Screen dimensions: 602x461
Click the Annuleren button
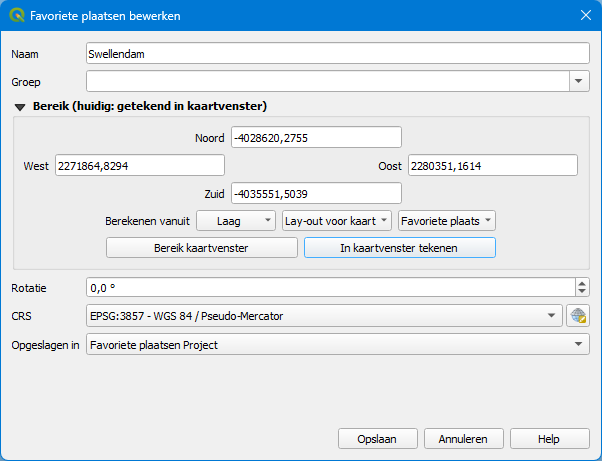463,439
